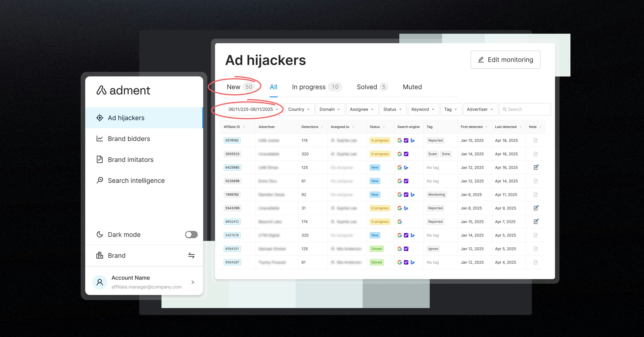
Task: Click the Edit monitoring button
Action: click(505, 60)
